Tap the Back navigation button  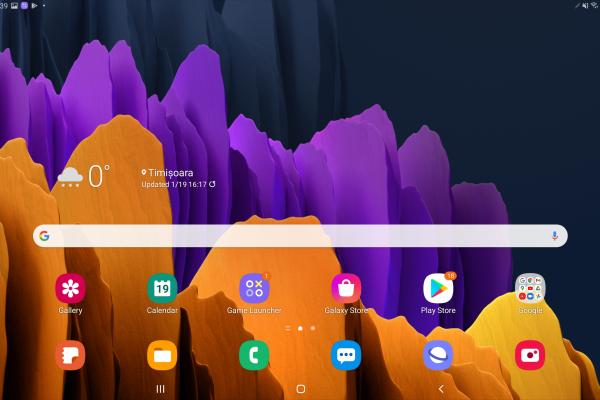(x=441, y=389)
